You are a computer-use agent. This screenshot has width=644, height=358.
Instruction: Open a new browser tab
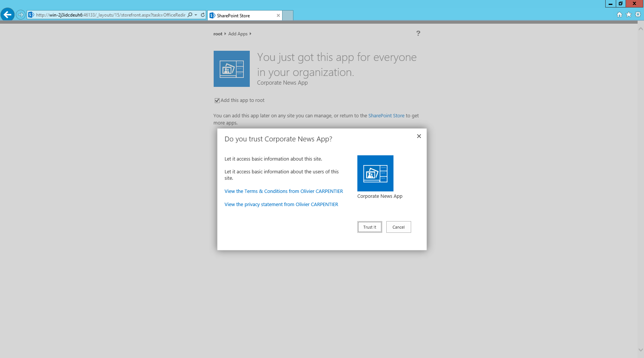pos(288,15)
